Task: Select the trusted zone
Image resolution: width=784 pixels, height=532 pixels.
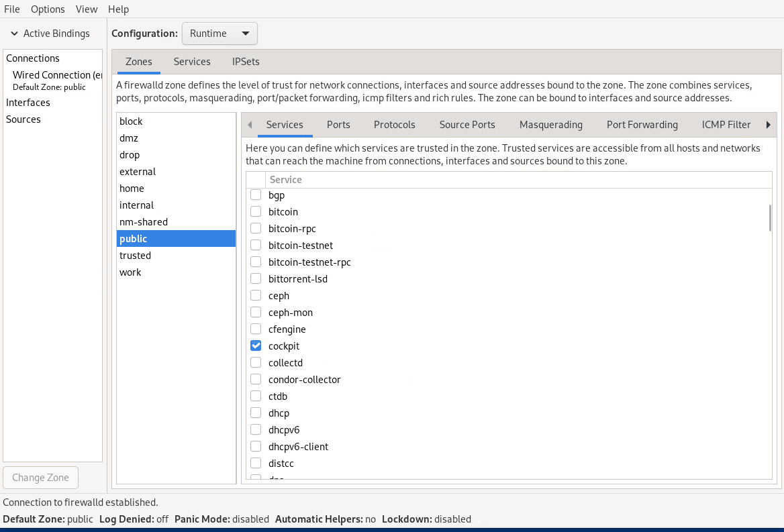Action: (x=135, y=255)
